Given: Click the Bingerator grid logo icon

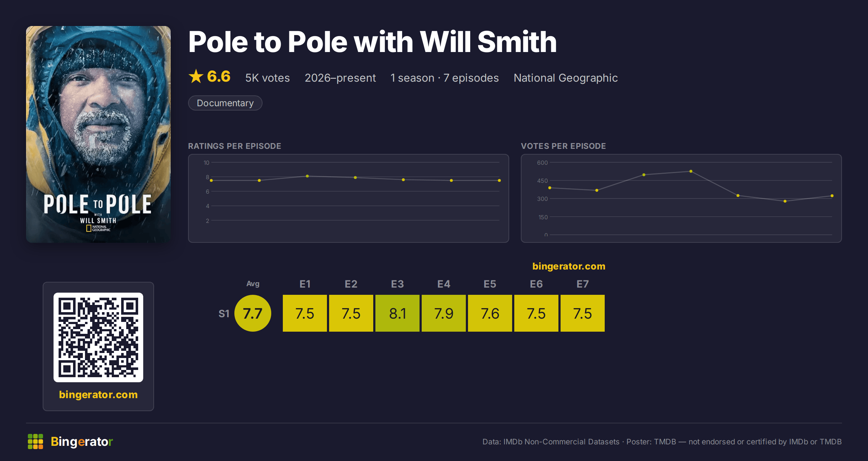Looking at the screenshot, I should tap(35, 441).
